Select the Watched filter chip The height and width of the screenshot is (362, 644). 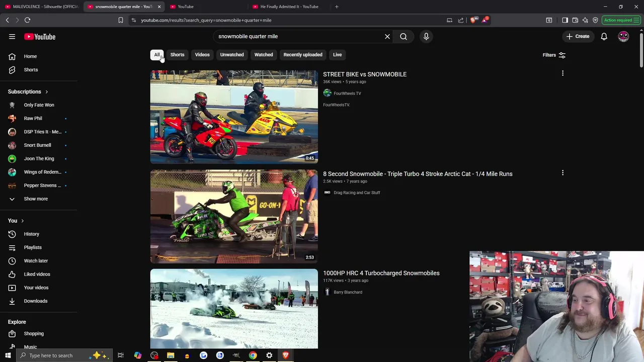(264, 55)
